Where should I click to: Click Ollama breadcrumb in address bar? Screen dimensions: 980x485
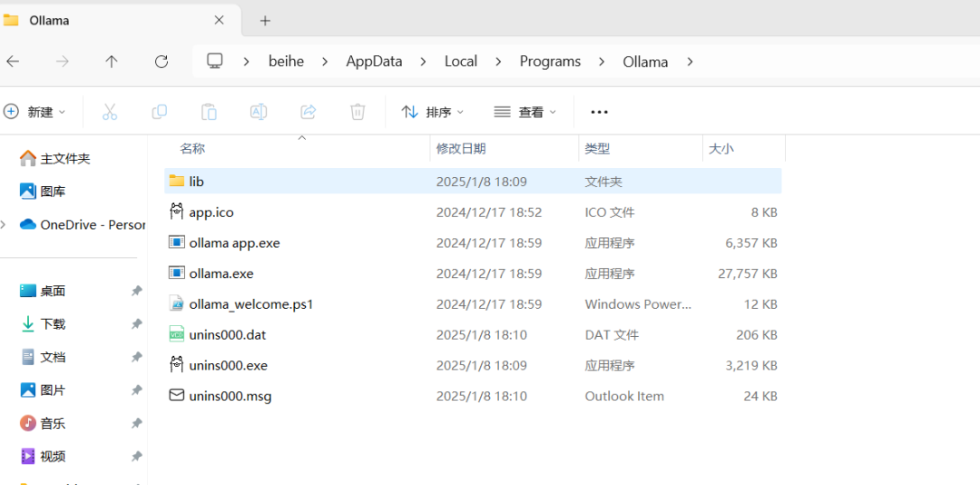646,62
